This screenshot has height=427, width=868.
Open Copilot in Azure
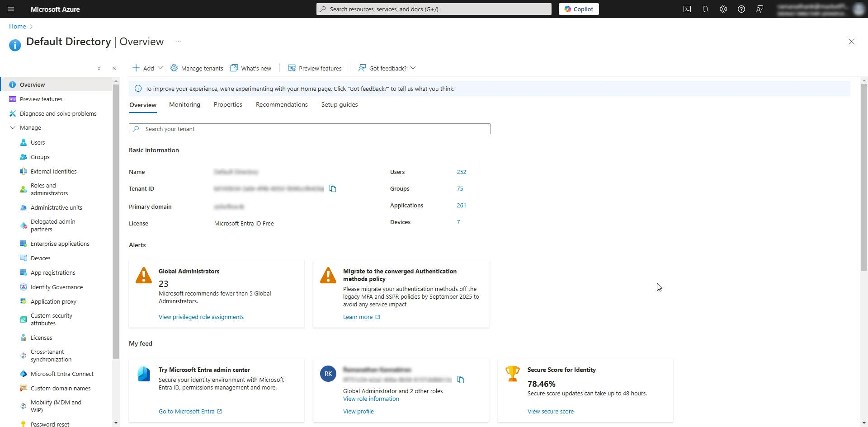[x=579, y=9]
